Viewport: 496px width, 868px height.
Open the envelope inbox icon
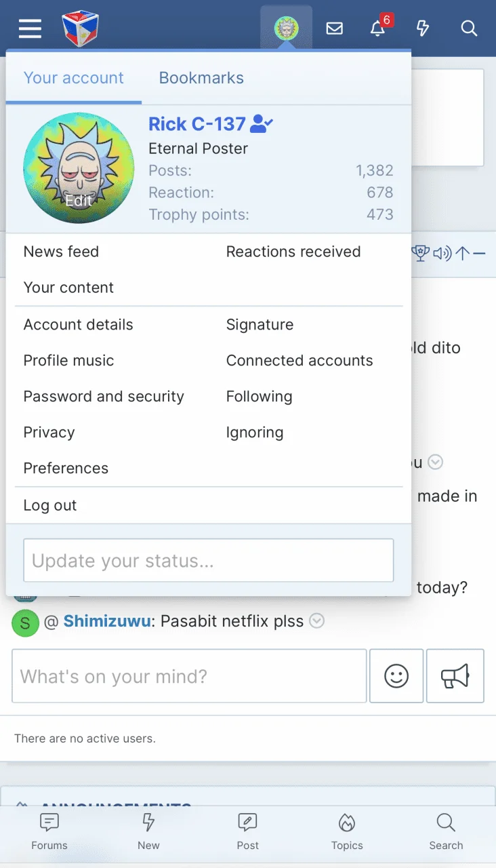tap(334, 28)
